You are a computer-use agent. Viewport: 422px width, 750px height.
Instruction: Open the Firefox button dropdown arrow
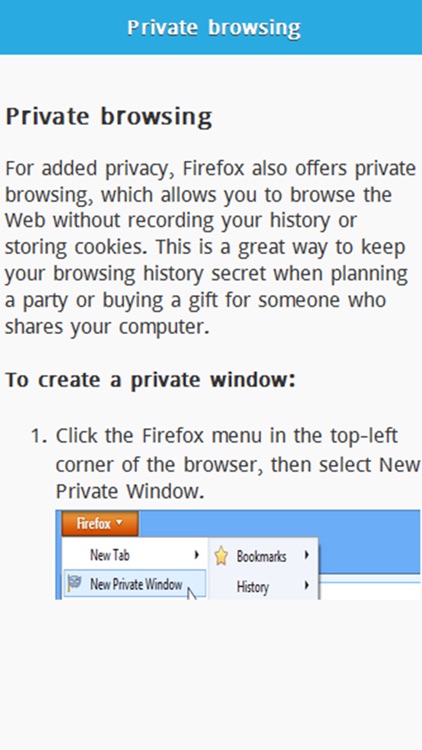[x=119, y=523]
